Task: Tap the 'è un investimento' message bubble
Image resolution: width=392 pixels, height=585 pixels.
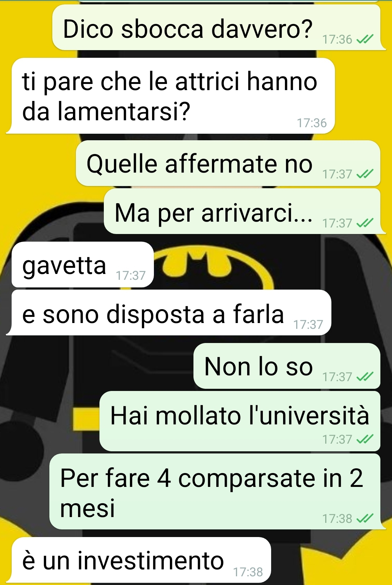Action: pos(139,560)
